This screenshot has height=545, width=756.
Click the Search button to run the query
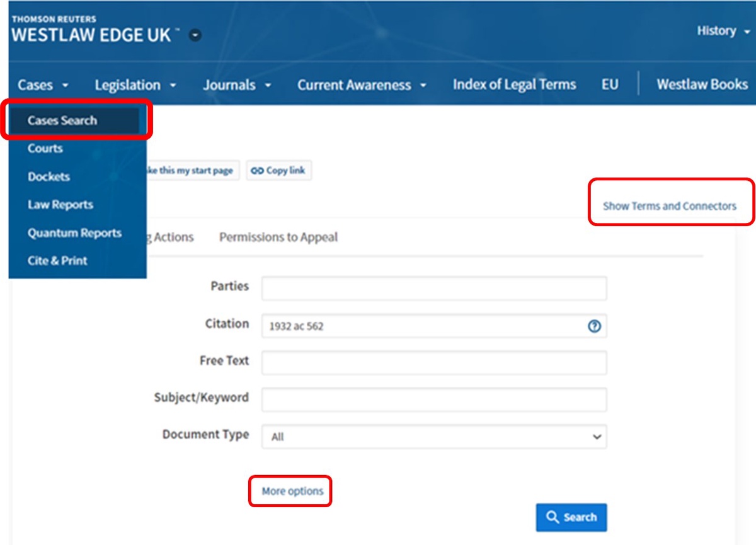[x=571, y=517]
